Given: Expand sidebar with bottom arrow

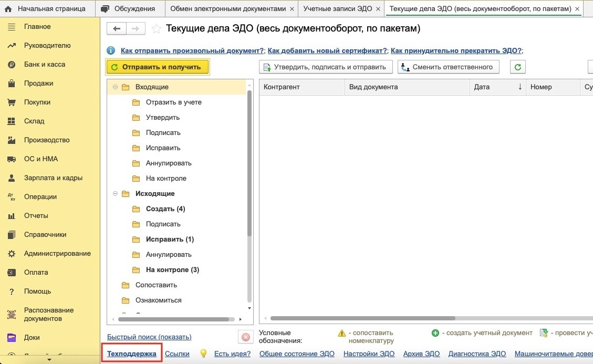Looking at the screenshot, I should point(49,360).
